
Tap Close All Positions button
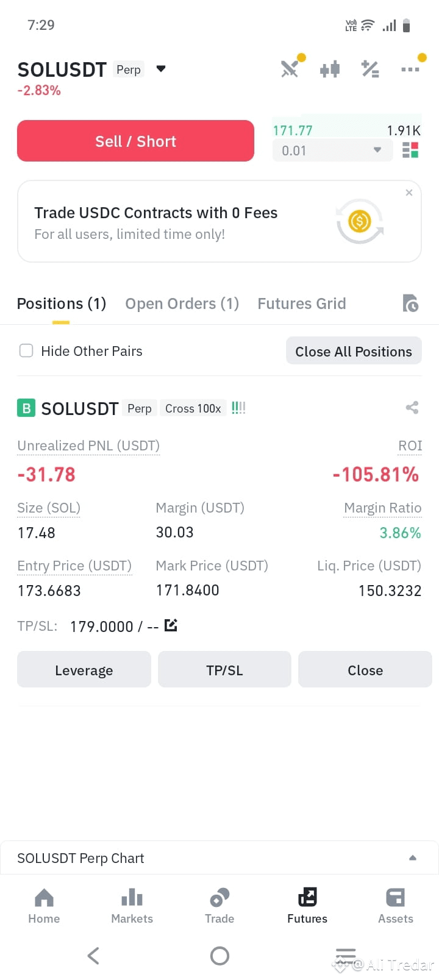[354, 351]
